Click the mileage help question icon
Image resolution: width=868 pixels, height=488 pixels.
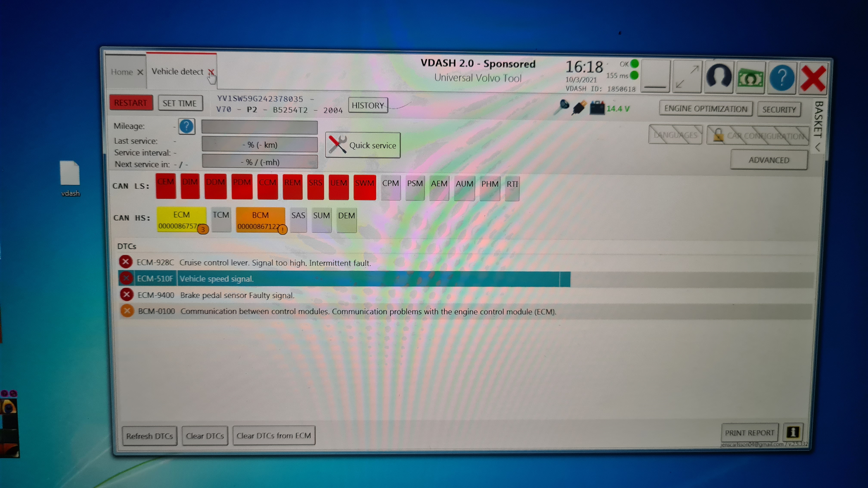(186, 127)
